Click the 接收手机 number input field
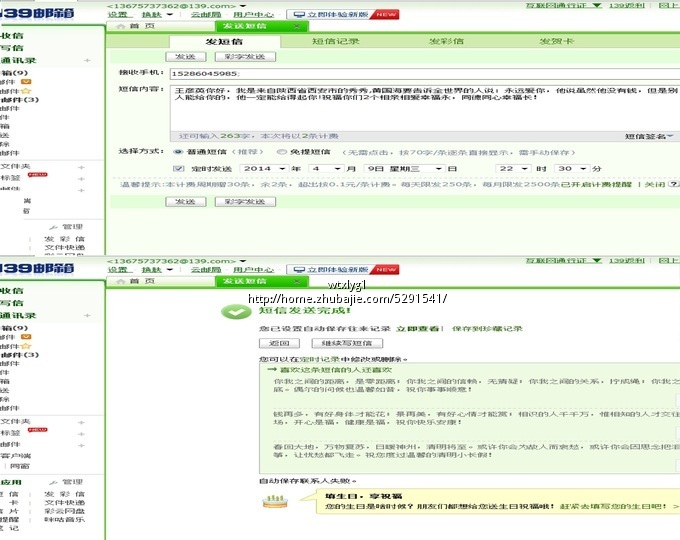The width and height of the screenshot is (680, 540). (425, 73)
